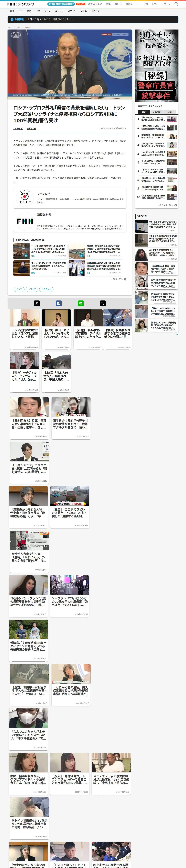186x868 pixels.
Task: Click the FNN Prime Online logo
Action: [21, 4]
